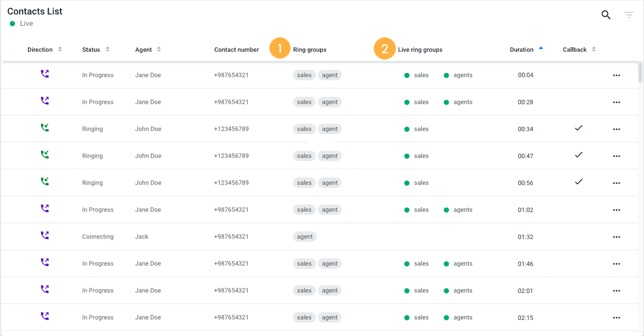Screen dimensions: 644x336
Task: Sort the table by the Status column
Action: pyautogui.click(x=108, y=49)
